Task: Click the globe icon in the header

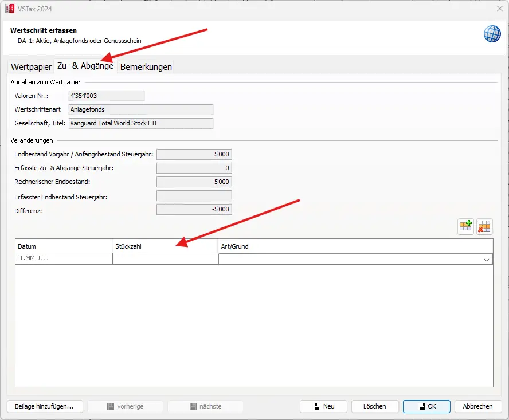Action: 492,34
